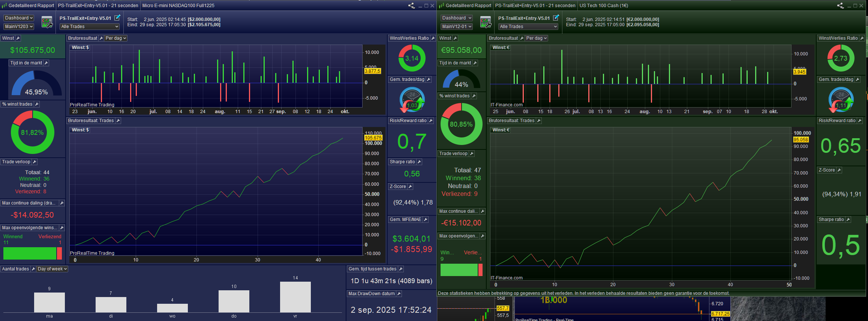Configure the Aantal trades widget
The height and width of the screenshot is (321, 868).
tap(33, 269)
